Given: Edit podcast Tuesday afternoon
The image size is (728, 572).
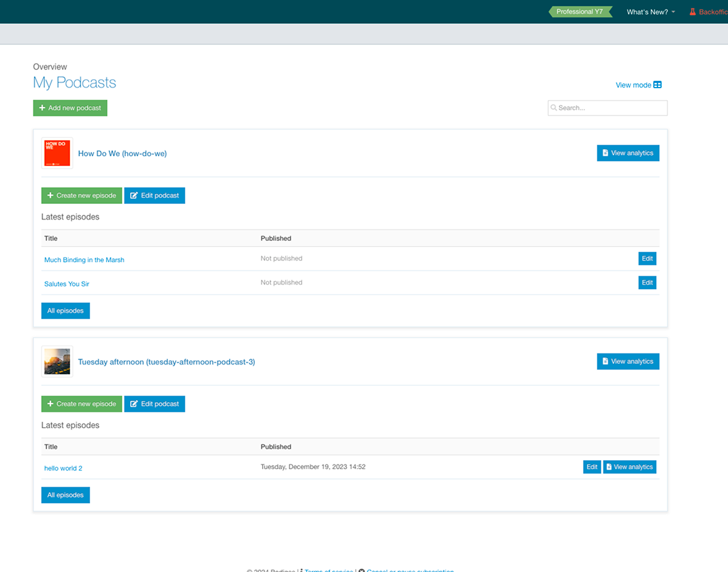Looking at the screenshot, I should (154, 404).
